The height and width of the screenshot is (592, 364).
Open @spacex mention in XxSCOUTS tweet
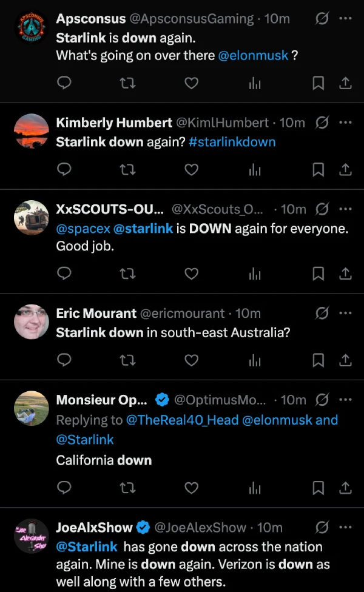click(x=83, y=229)
